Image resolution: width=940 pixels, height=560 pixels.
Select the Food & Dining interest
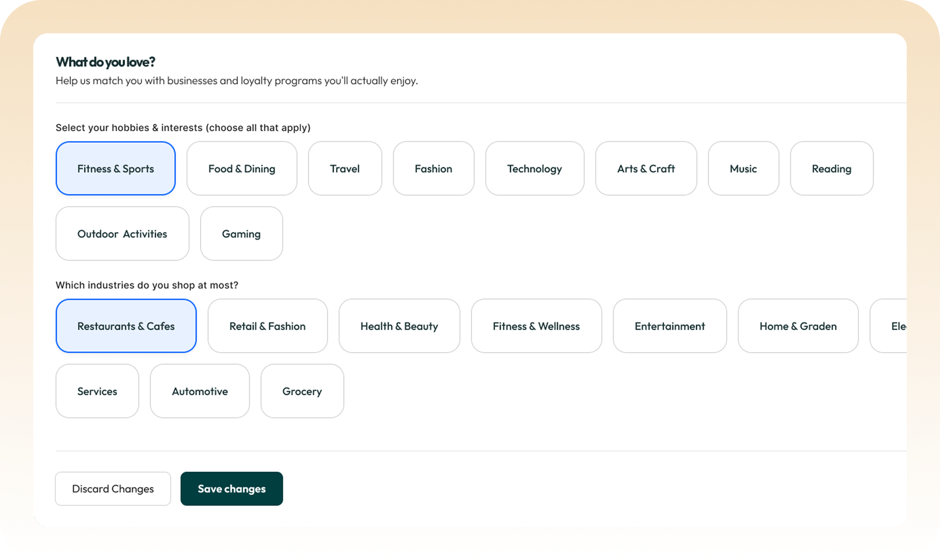242,168
